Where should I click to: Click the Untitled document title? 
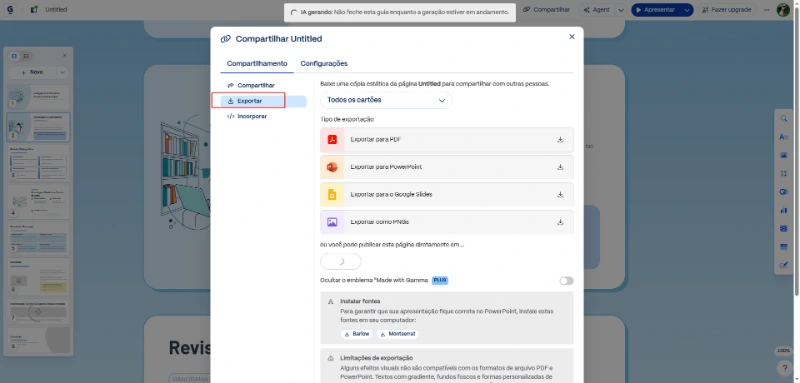coord(56,10)
